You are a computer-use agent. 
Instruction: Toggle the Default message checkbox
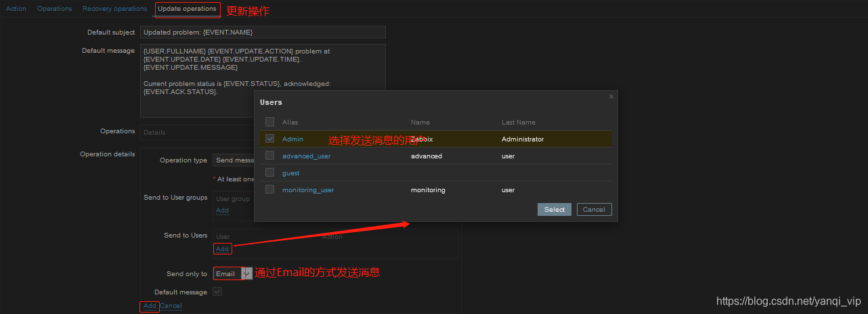217,292
